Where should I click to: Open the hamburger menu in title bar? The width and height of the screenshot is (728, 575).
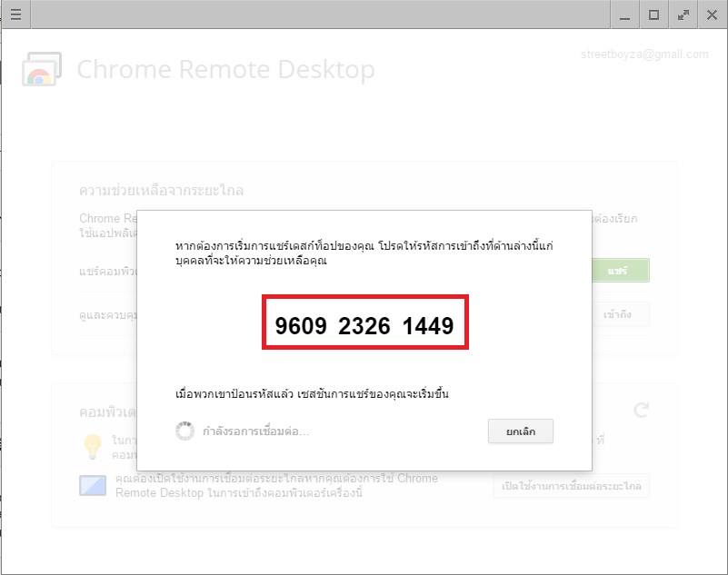click(15, 15)
